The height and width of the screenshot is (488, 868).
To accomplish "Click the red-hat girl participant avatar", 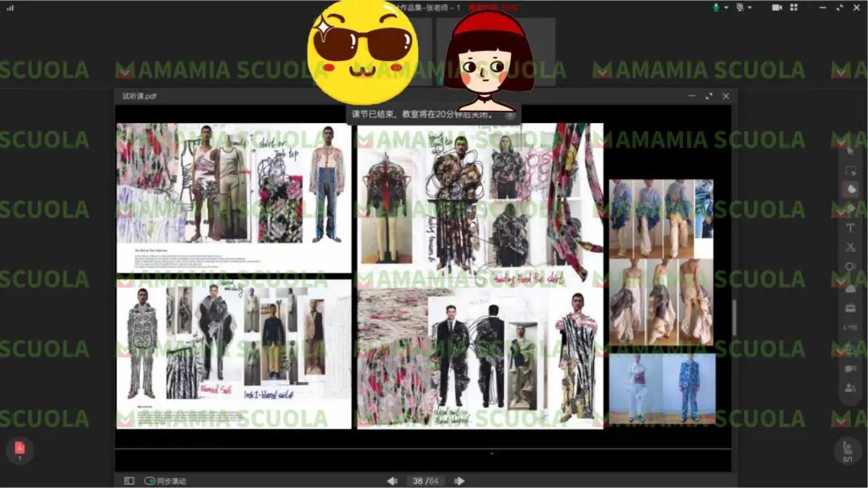I will click(489, 59).
